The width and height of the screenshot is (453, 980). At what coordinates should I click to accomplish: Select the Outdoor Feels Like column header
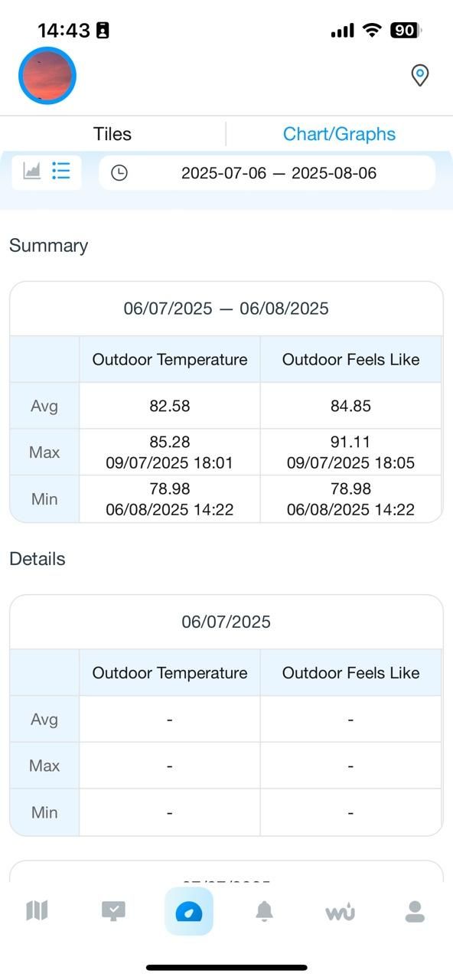tap(350, 359)
